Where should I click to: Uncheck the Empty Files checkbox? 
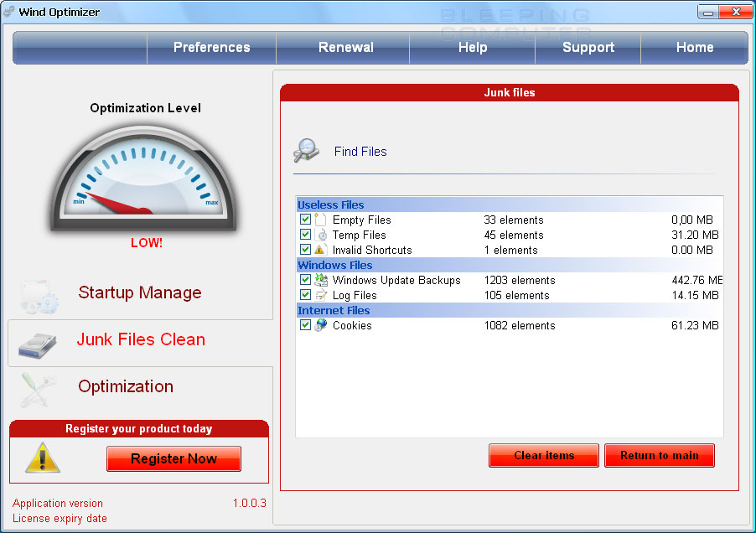[x=305, y=220]
